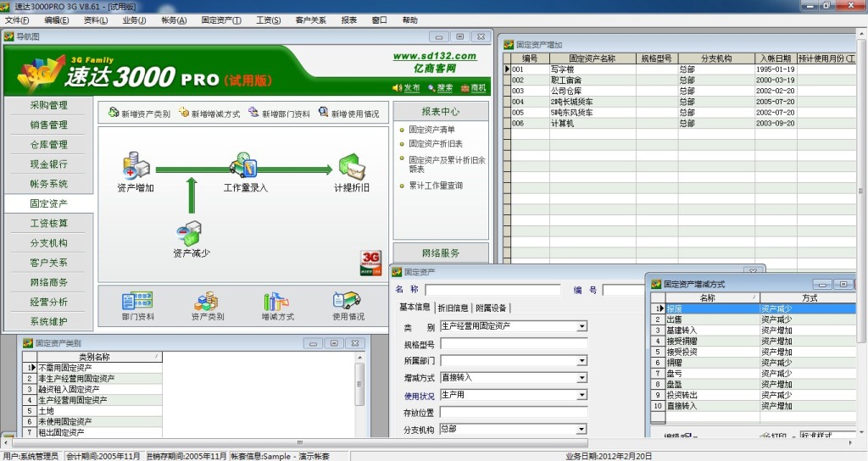Click the 名称 input field
Image resolution: width=868 pixels, height=461 pixels.
tap(492, 290)
